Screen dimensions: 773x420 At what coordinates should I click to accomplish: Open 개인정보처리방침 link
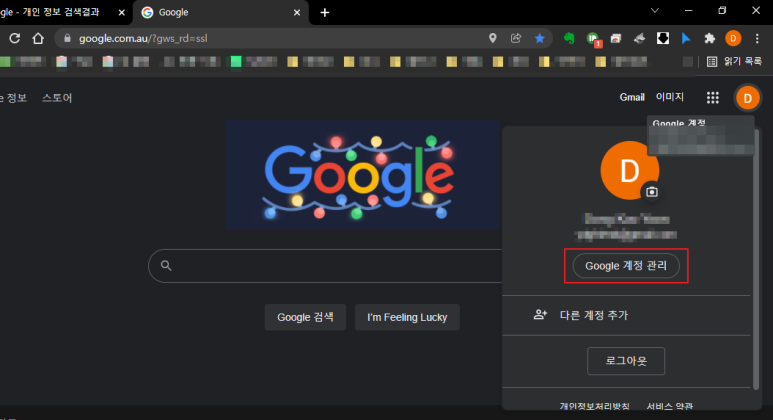595,406
